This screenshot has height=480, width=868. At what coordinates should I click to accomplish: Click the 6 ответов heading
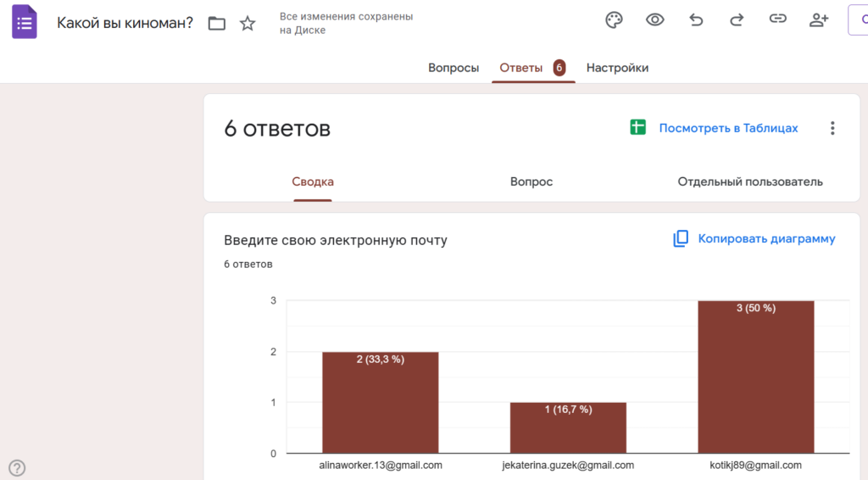point(277,128)
